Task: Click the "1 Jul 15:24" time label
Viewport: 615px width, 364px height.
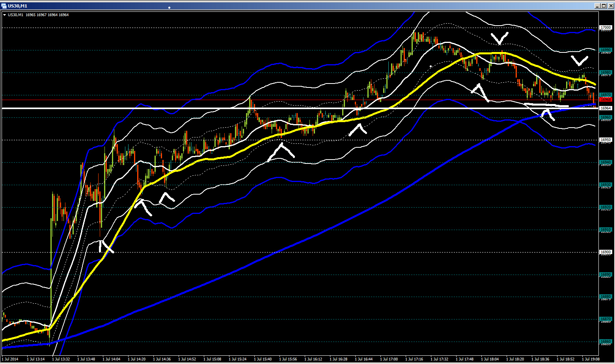Action: (237, 359)
